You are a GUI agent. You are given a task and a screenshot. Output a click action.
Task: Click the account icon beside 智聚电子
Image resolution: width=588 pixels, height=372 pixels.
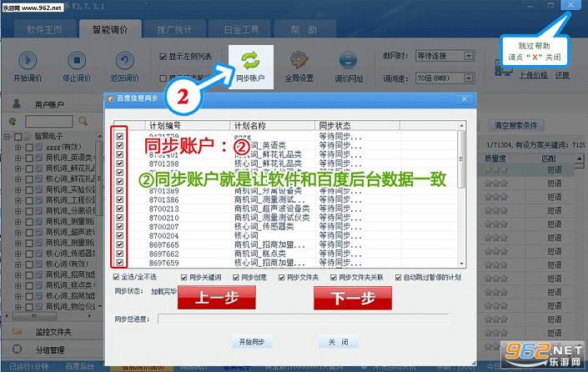point(28,137)
